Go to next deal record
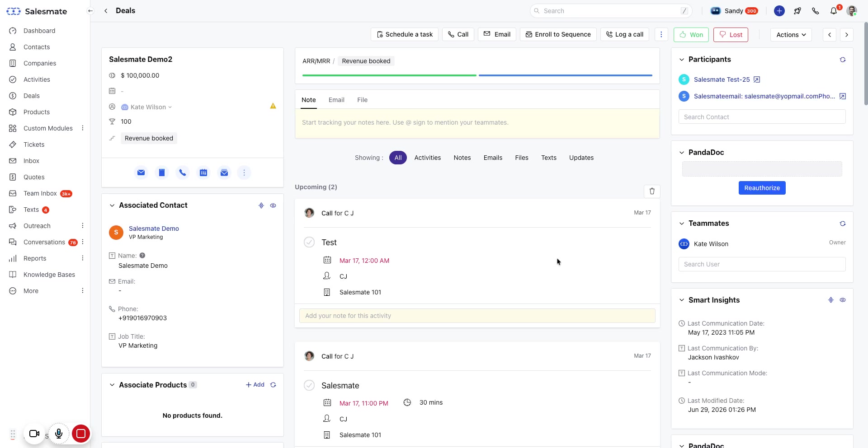Image resolution: width=868 pixels, height=448 pixels. tap(847, 35)
